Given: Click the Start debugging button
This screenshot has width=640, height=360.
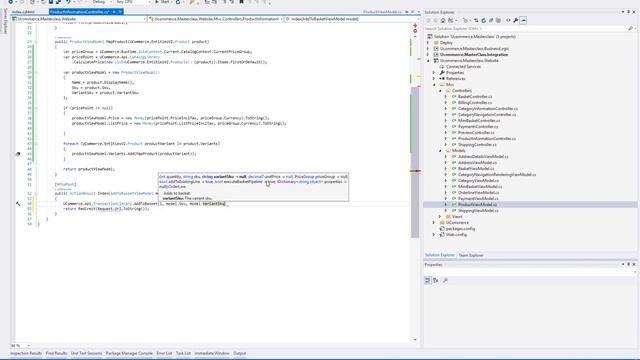Looking at the screenshot, I should [x=162, y=2].
